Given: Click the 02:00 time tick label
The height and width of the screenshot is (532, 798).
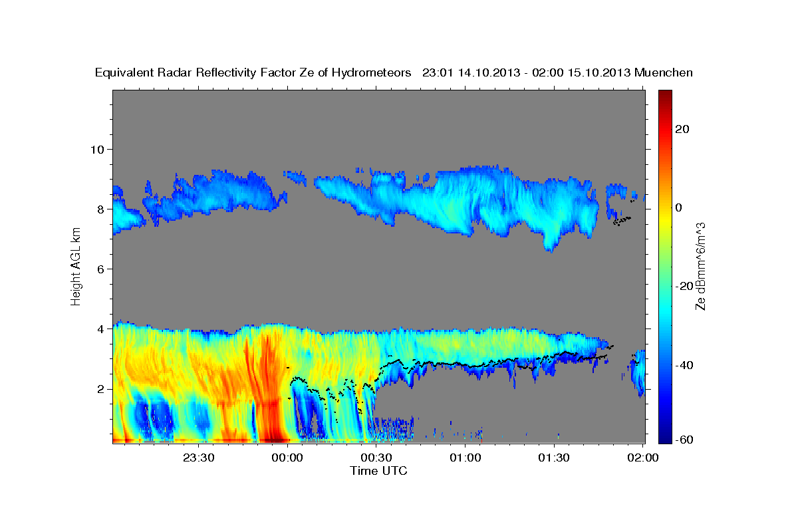Looking at the screenshot, I should click(643, 458).
